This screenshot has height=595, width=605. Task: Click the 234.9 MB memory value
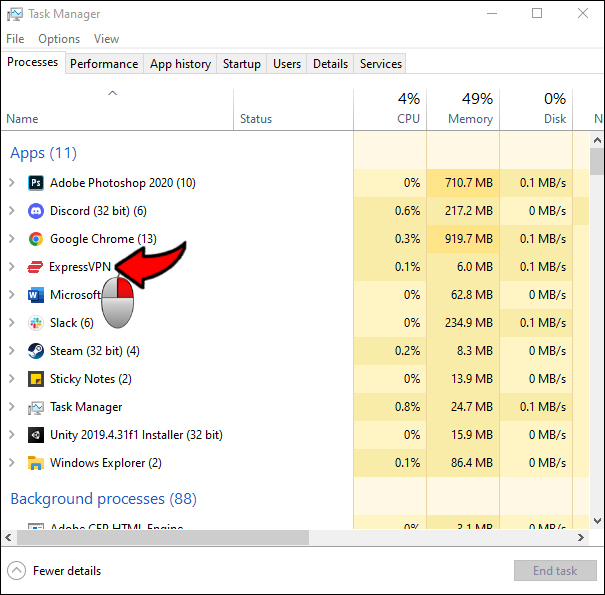[469, 323]
